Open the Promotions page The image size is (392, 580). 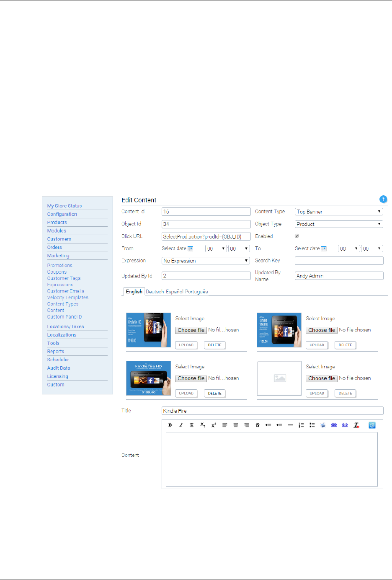60,265
